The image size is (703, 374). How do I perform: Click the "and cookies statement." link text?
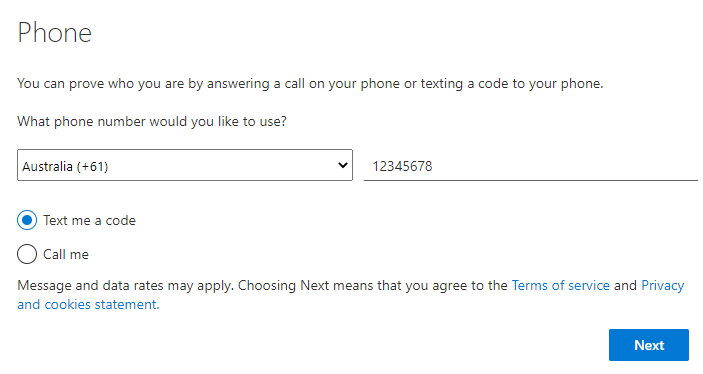pyautogui.click(x=88, y=304)
